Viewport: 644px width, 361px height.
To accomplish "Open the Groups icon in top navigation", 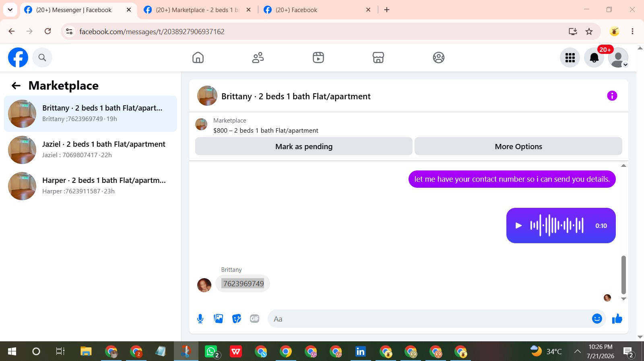I will pyautogui.click(x=439, y=57).
